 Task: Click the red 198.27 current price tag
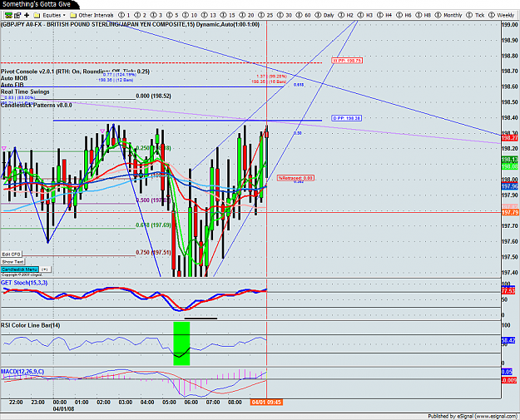coord(510,138)
